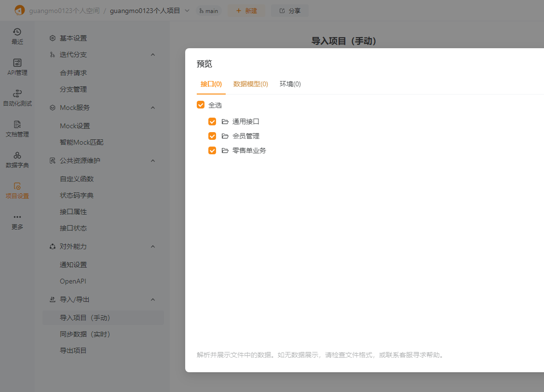Switch to the 环境(0) tab

pos(290,84)
